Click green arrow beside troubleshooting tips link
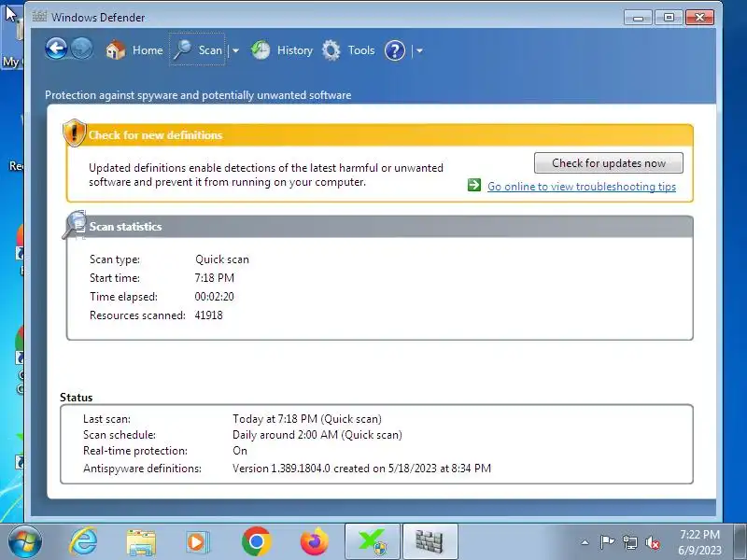 pos(474,185)
